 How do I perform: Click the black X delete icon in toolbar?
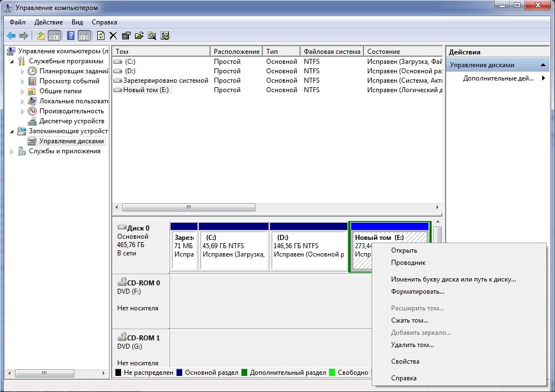tap(113, 36)
